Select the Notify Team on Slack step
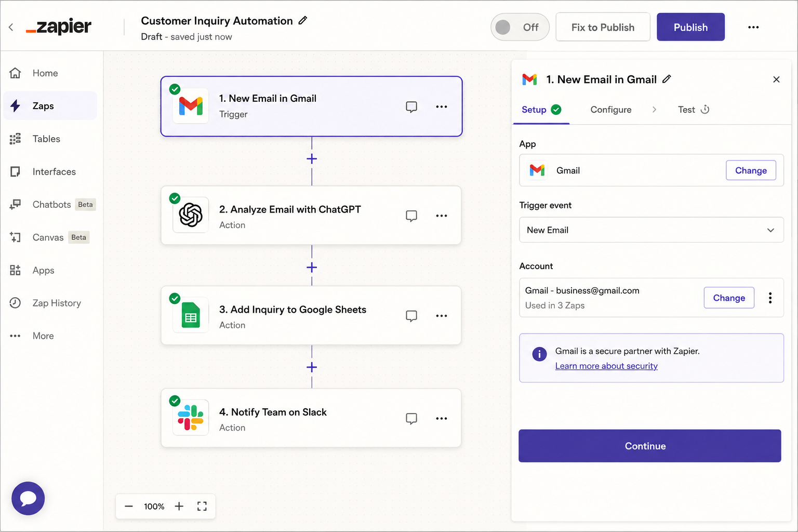Screen dimensions: 798x532 coord(311,418)
